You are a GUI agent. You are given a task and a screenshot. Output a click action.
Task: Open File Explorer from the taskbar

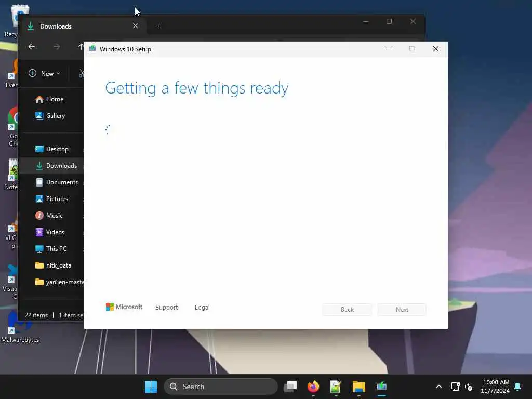tap(358, 387)
